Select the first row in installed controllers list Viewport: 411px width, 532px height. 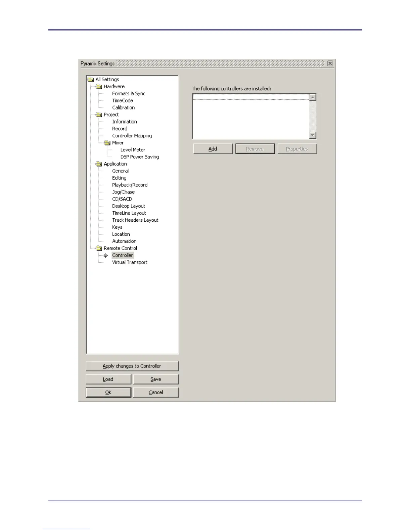pyautogui.click(x=251, y=97)
